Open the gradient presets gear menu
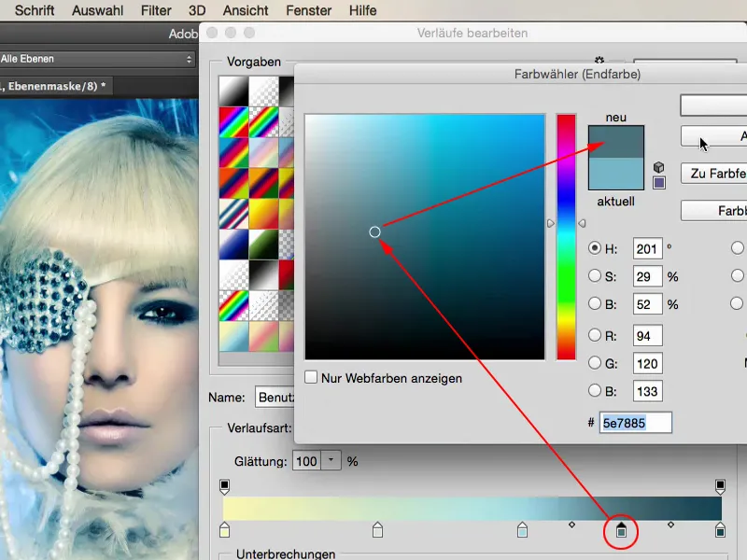The height and width of the screenshot is (560, 747). [599, 60]
